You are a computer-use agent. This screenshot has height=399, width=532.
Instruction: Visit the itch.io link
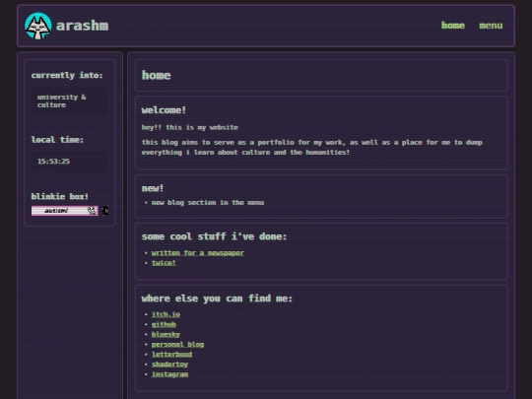click(166, 314)
